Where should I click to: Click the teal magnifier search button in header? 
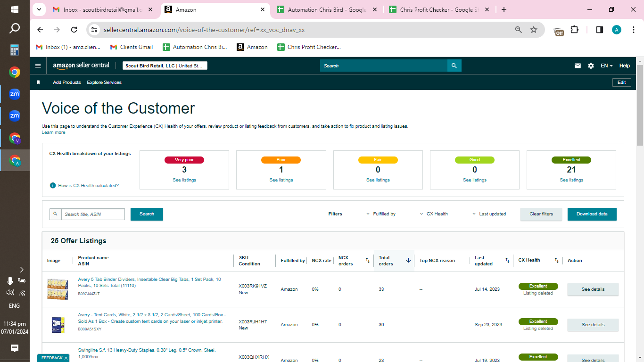coord(454,66)
